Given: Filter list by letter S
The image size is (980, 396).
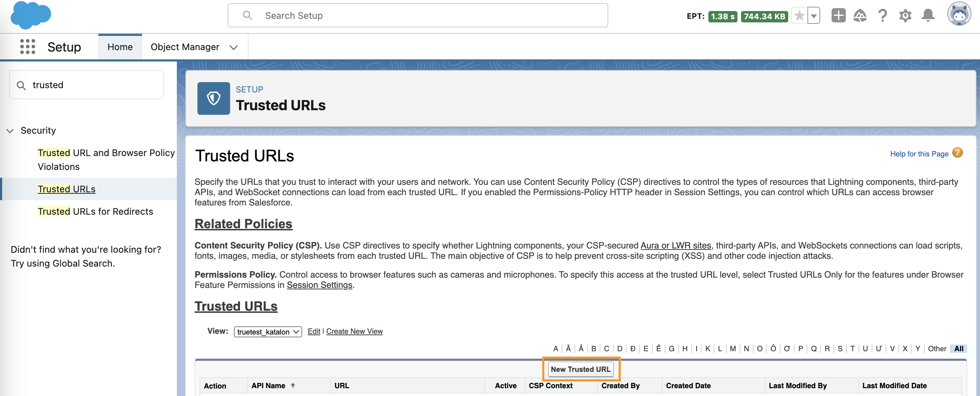Looking at the screenshot, I should pyautogui.click(x=840, y=348).
